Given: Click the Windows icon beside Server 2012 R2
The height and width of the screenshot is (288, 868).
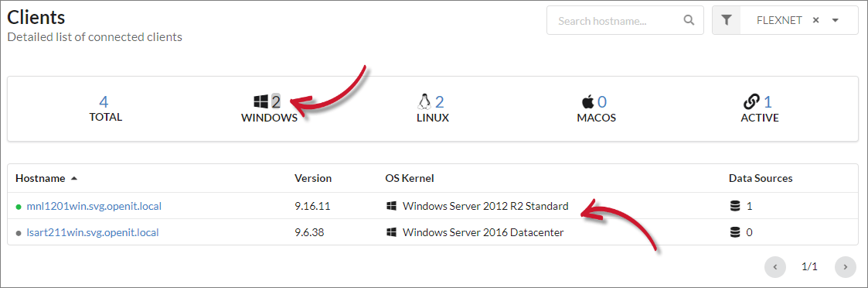Looking at the screenshot, I should point(391,206).
